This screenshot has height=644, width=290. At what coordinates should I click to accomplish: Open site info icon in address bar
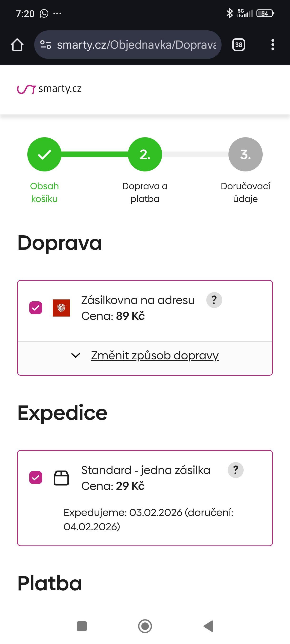coord(46,45)
